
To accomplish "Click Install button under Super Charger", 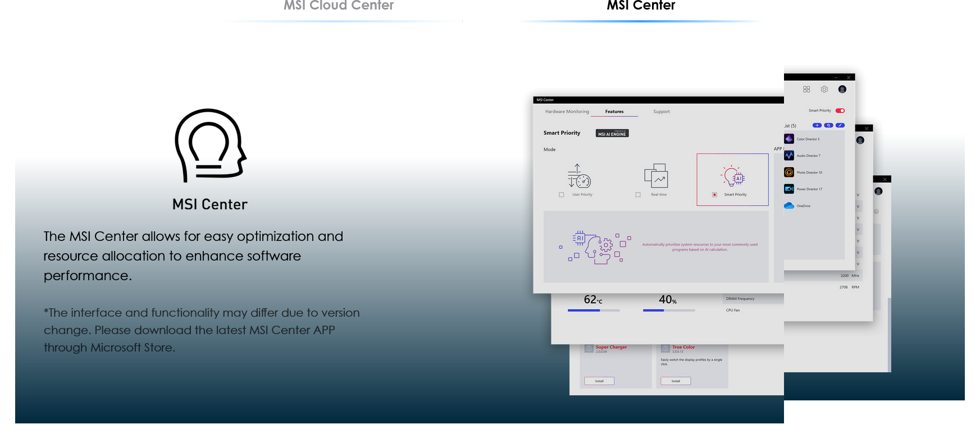I will click(599, 381).
